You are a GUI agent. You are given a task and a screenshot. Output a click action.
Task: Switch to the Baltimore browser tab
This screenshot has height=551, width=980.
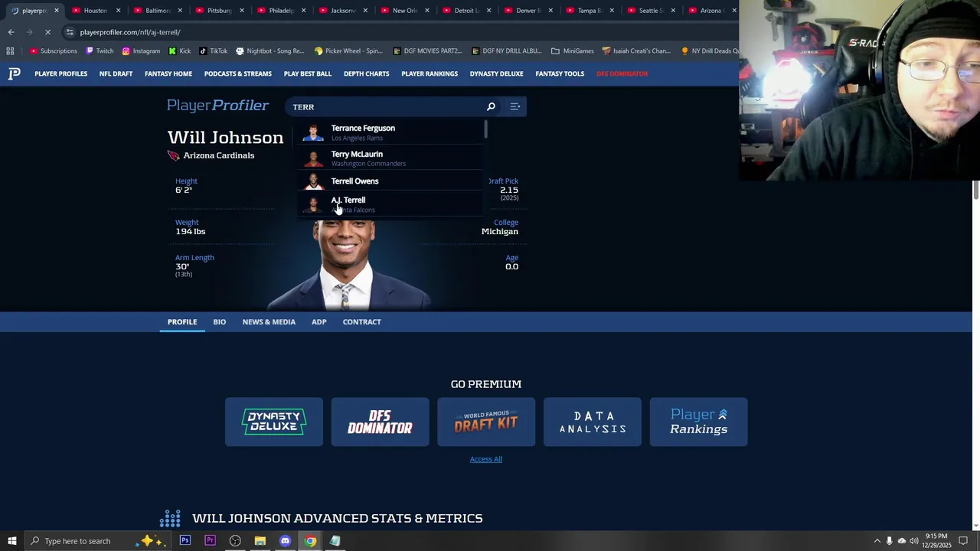(x=157, y=11)
